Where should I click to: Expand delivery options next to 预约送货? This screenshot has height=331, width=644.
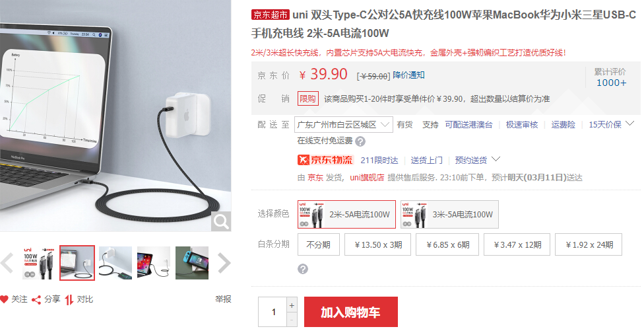[496, 159]
